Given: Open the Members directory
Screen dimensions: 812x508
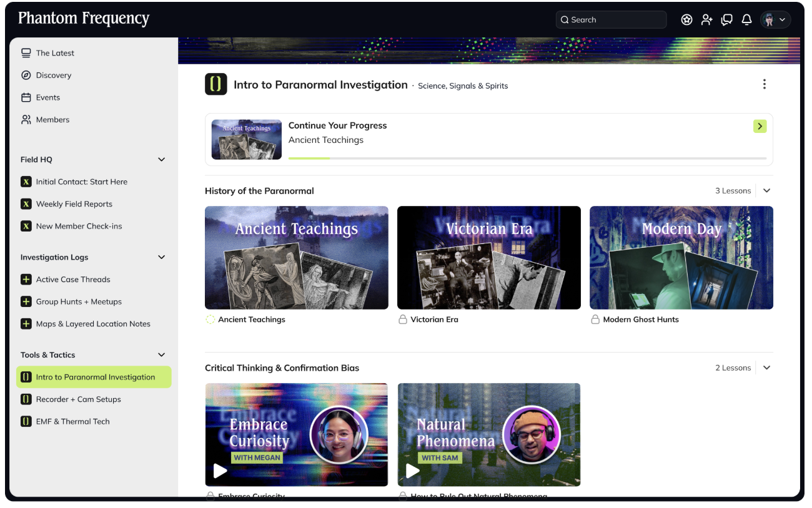Looking at the screenshot, I should (x=52, y=120).
